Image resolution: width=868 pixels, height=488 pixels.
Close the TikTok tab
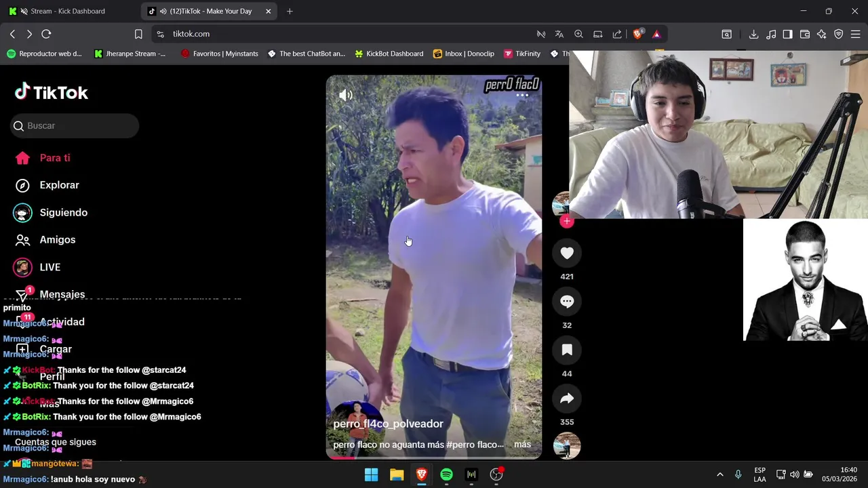tap(269, 11)
